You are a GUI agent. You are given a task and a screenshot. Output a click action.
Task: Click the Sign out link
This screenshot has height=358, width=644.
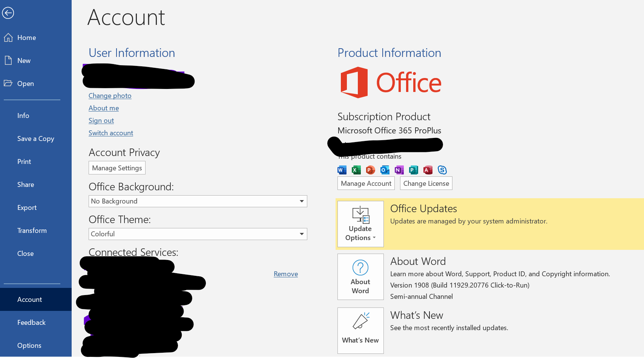(101, 121)
